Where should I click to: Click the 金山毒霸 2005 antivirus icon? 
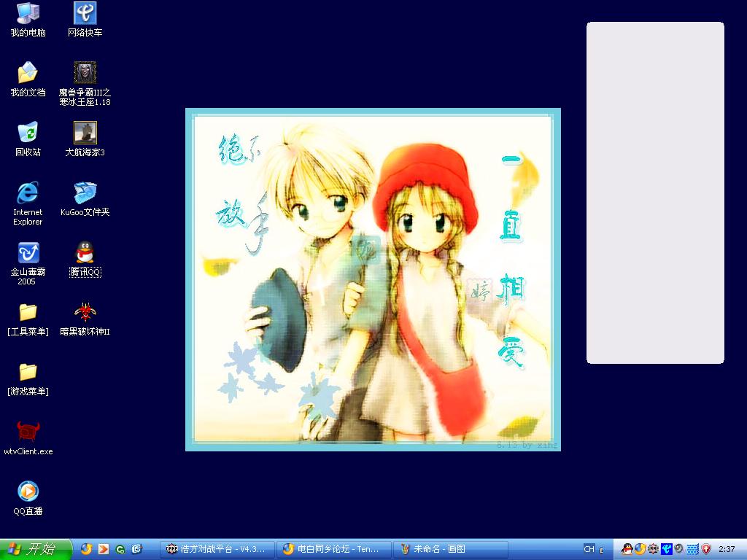click(28, 253)
